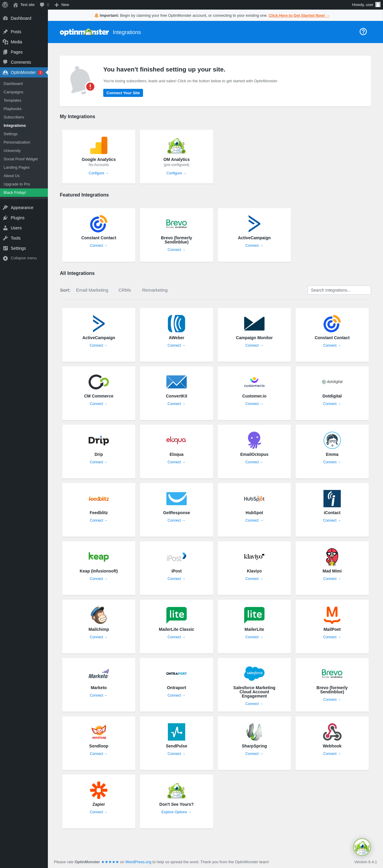Click Connect under Marketo
383x868 pixels.
click(x=98, y=695)
